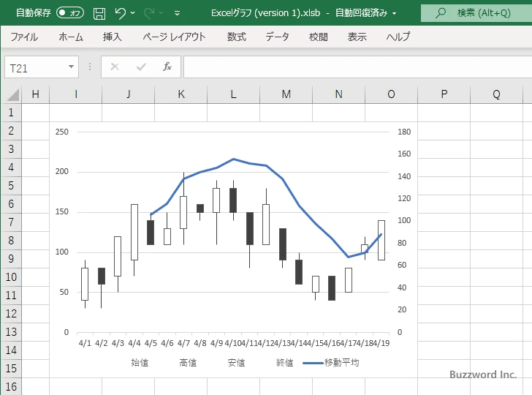Click the 終値 legend entry
Viewport: 532px width, 395px height.
(x=285, y=363)
